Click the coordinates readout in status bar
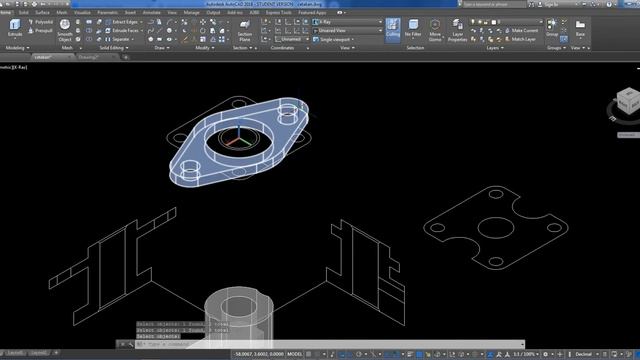Viewport: 640px width, 360px height. (259, 354)
